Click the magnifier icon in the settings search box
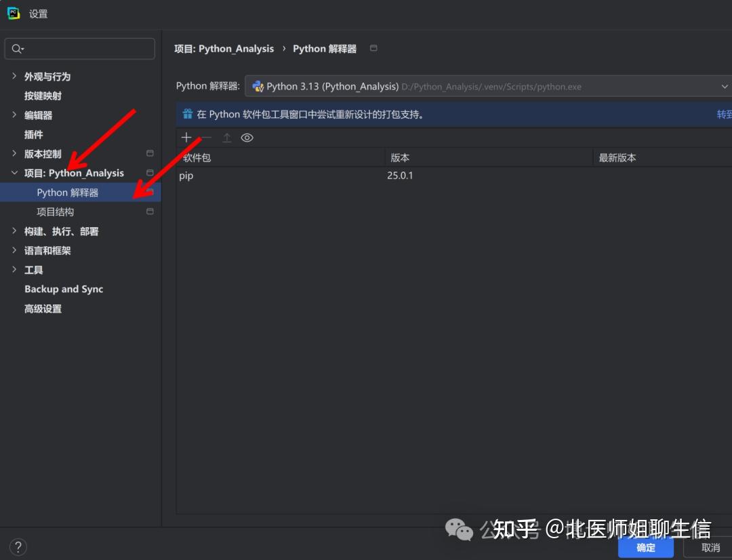 point(16,48)
